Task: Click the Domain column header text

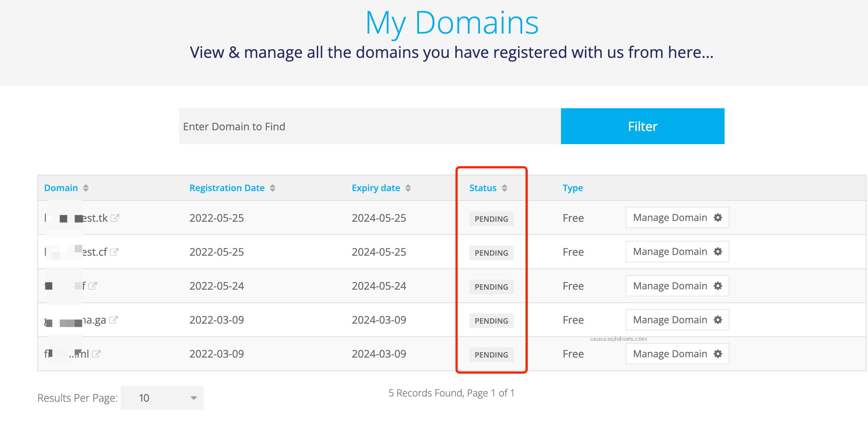Action: tap(61, 188)
